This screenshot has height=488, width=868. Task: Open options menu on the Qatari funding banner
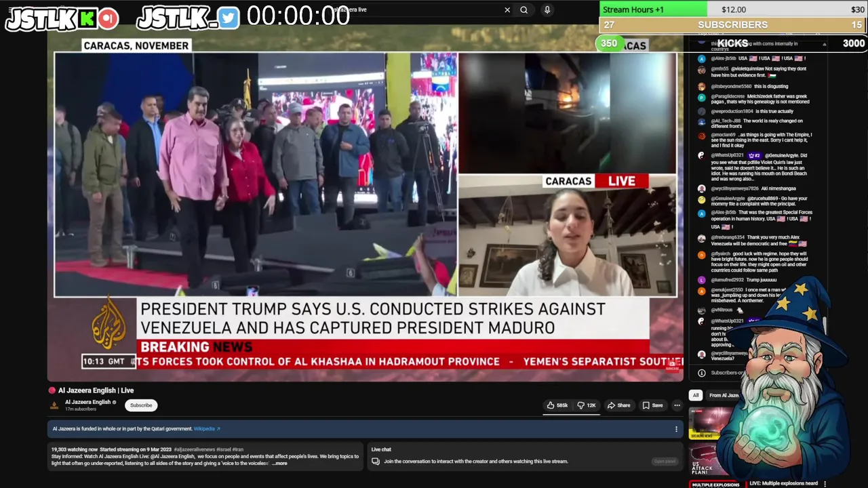click(676, 429)
